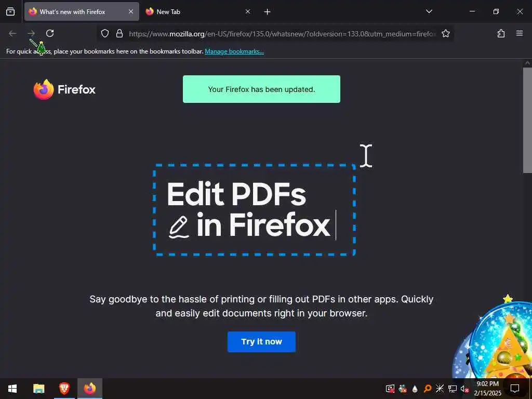The width and height of the screenshot is (532, 399).
Task: Open the Extensions puzzle-piece menu
Action: point(501,33)
